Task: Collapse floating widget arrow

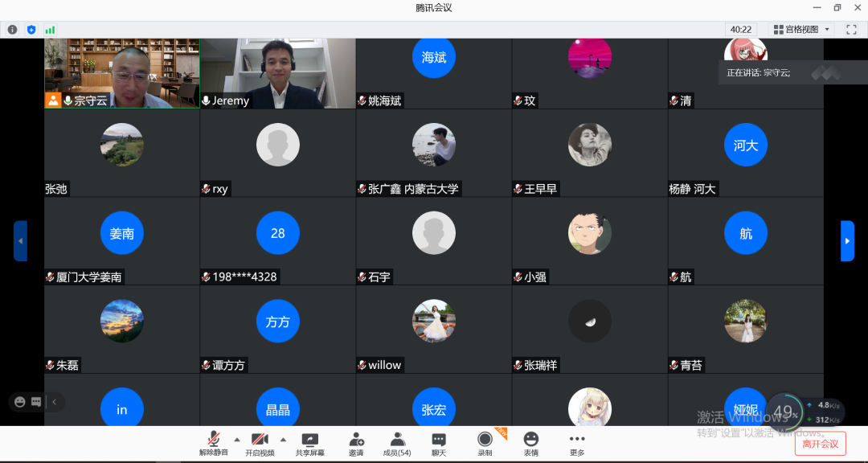Action: point(55,402)
